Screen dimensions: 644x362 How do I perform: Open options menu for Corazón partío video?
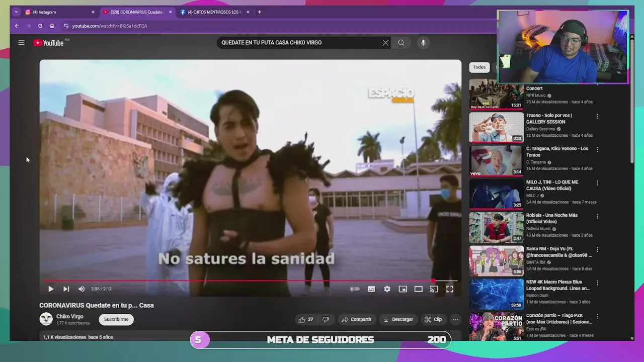tap(597, 316)
